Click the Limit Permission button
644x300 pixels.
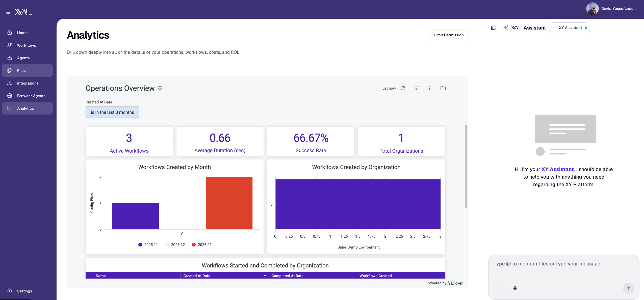click(x=449, y=35)
